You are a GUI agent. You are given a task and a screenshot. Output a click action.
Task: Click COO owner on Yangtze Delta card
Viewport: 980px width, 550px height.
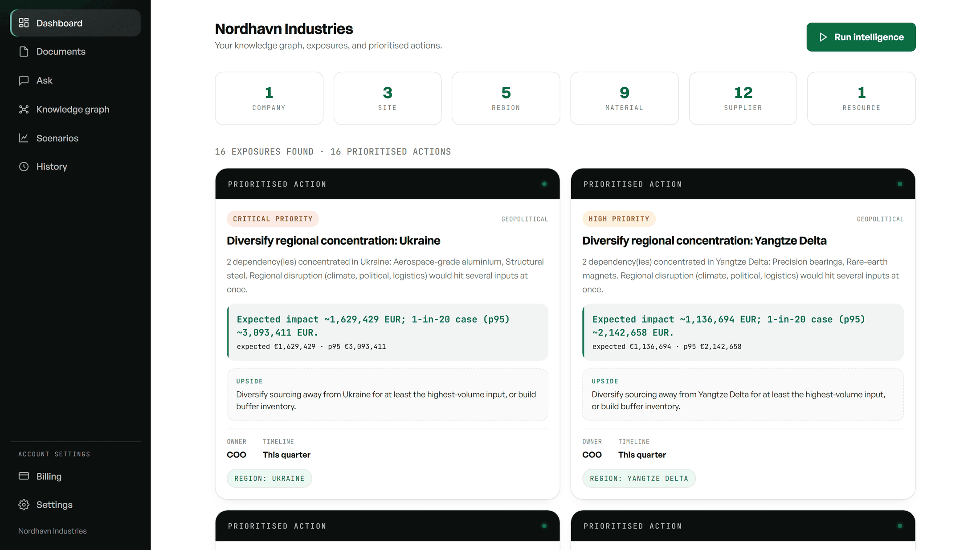pyautogui.click(x=592, y=455)
